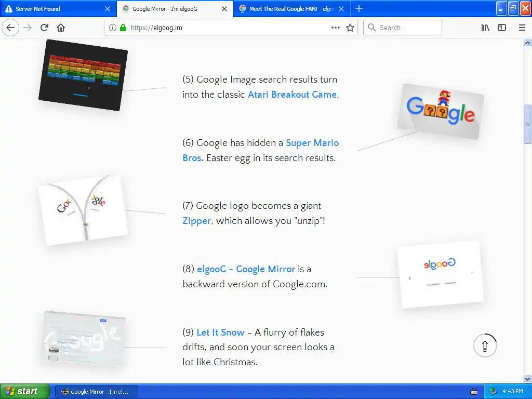Go back to the previous page
The height and width of the screenshot is (399, 532).
click(x=10, y=28)
